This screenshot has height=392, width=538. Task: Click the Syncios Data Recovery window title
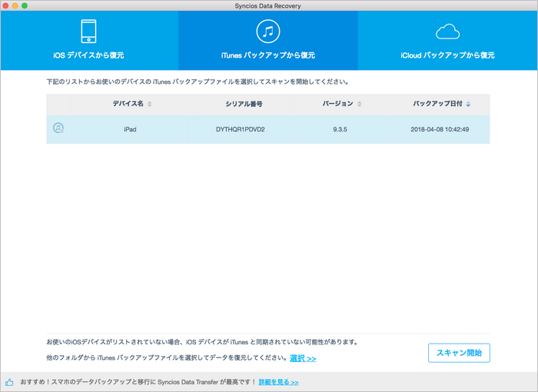click(267, 6)
